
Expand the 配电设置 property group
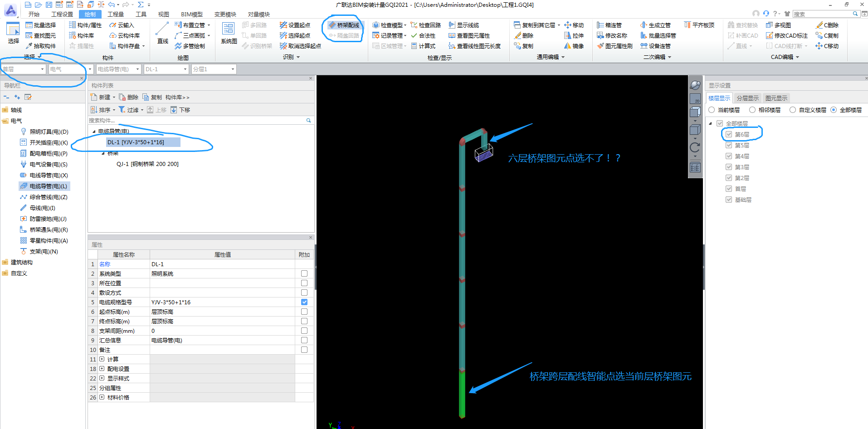[x=102, y=369]
